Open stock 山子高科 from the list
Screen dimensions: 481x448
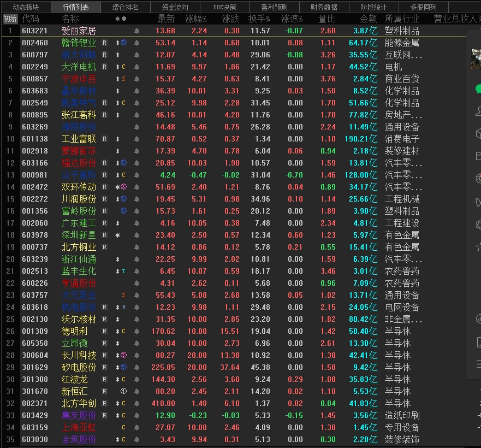[79, 175]
